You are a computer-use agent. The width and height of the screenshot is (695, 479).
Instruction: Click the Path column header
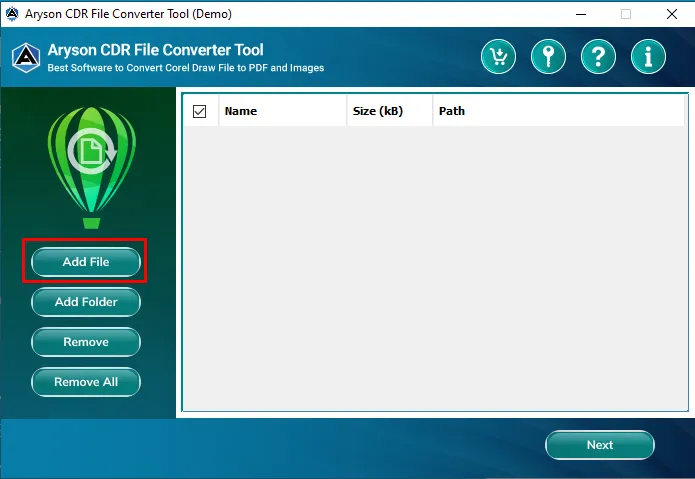pyautogui.click(x=558, y=111)
